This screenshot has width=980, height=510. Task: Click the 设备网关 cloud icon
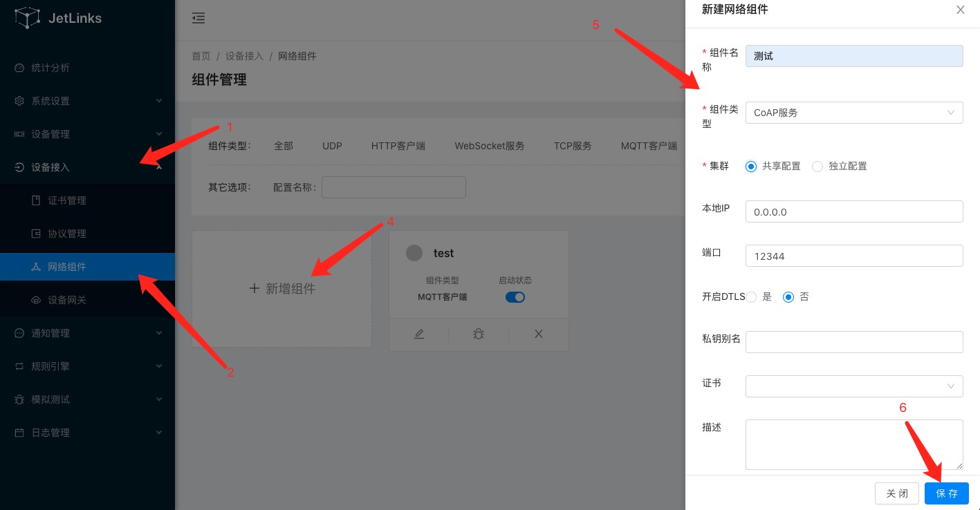[x=36, y=300]
